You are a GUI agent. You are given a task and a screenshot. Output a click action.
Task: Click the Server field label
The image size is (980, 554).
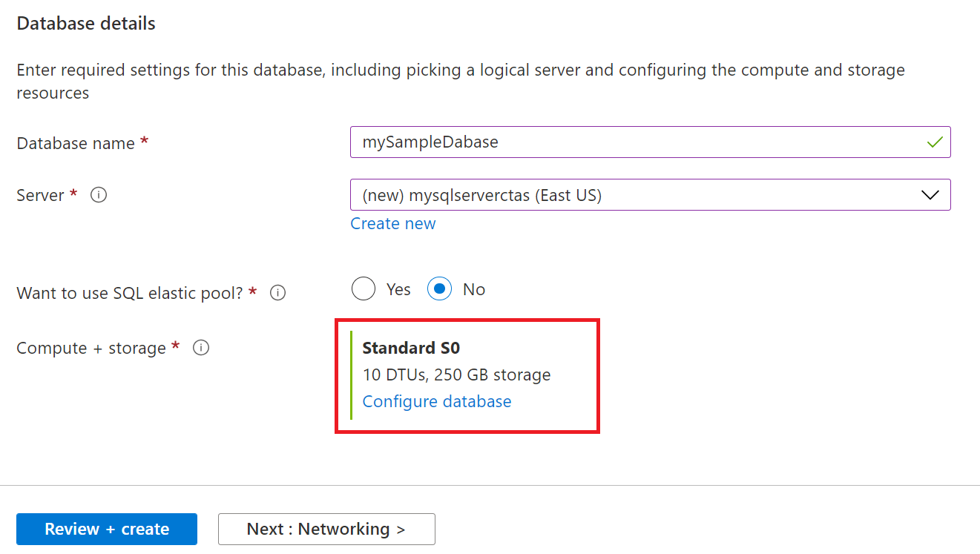coord(41,196)
